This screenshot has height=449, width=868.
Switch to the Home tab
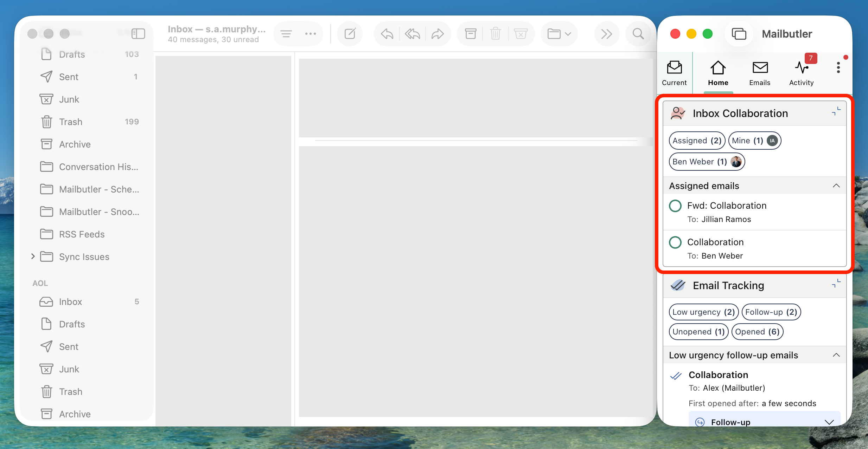click(718, 73)
